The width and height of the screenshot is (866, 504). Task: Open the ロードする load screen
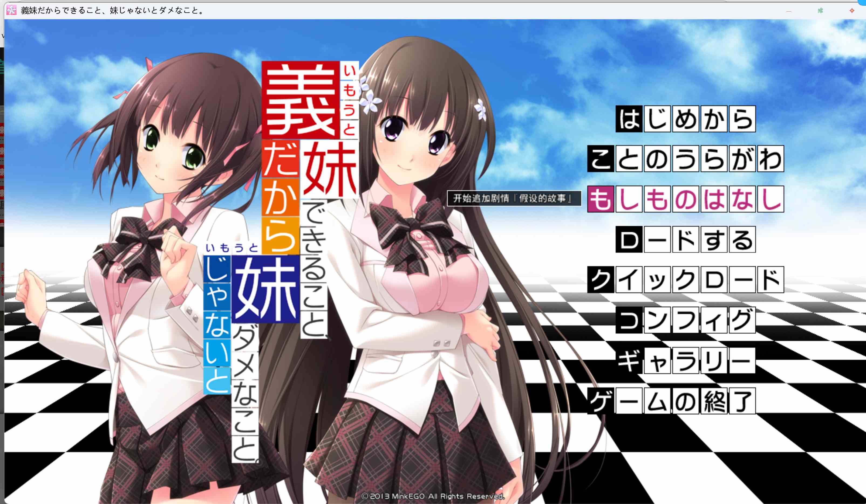[685, 240]
